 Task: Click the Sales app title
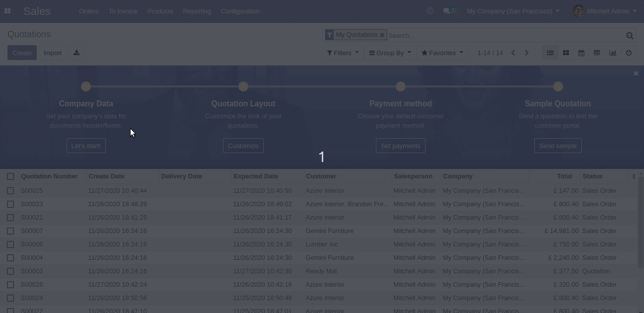(37, 11)
